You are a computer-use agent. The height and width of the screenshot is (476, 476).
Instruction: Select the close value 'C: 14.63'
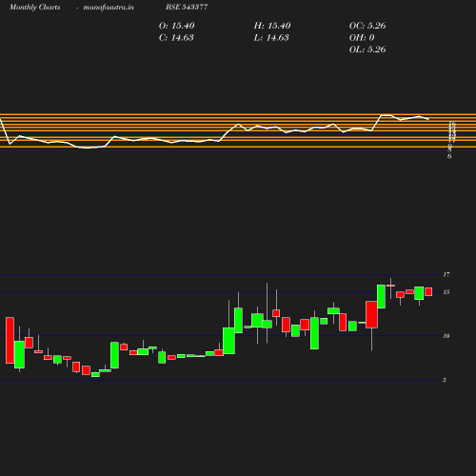pyautogui.click(x=176, y=38)
